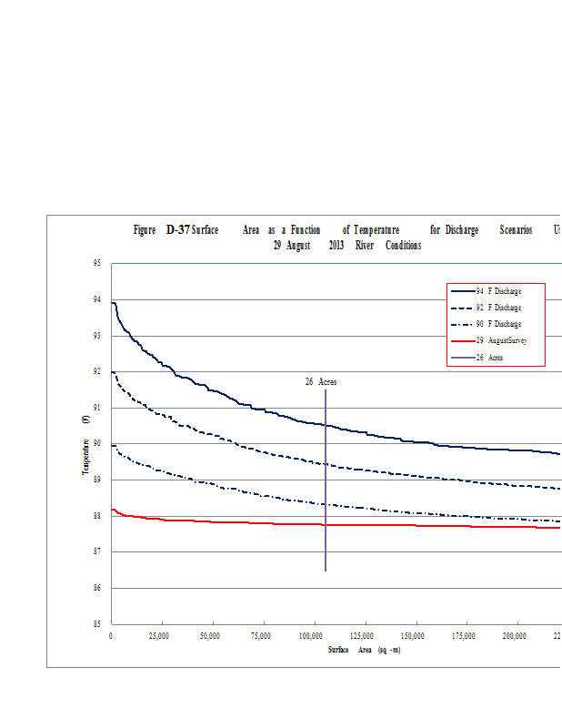The image size is (562, 728).
Task: Click the 26 Acres annotation above the vertical line
Action: pos(320,382)
